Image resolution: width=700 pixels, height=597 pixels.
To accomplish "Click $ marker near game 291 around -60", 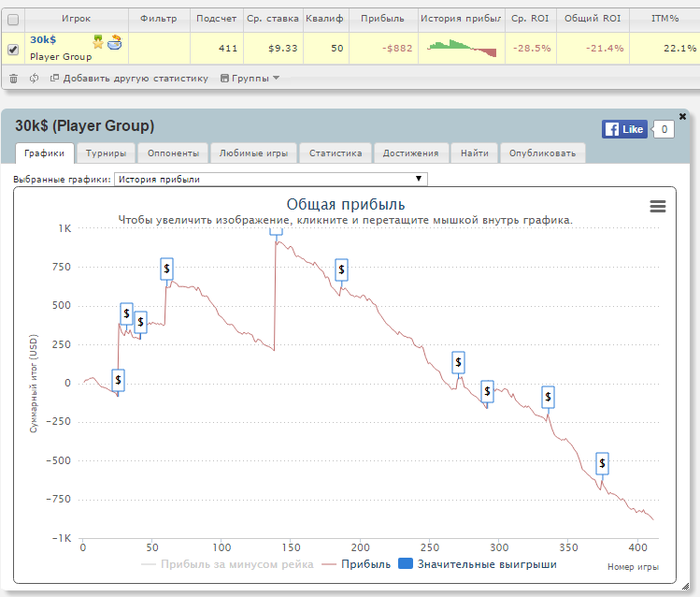I will [x=487, y=392].
